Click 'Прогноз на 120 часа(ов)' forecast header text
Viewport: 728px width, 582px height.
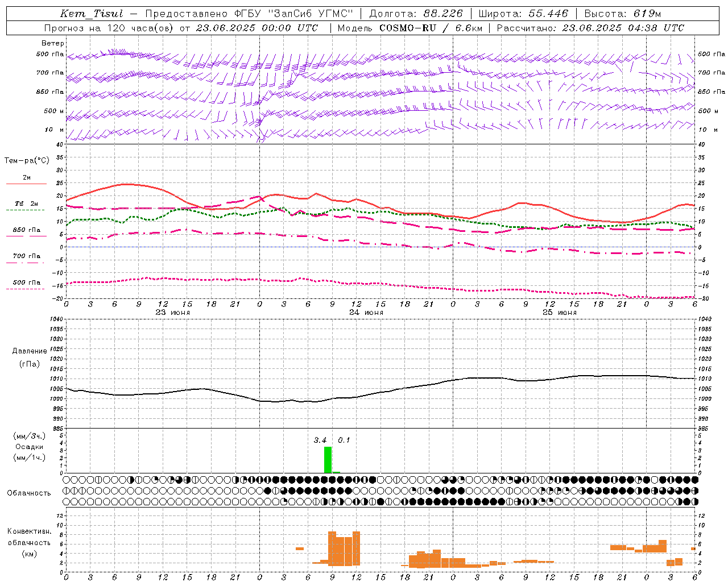pyautogui.click(x=110, y=28)
